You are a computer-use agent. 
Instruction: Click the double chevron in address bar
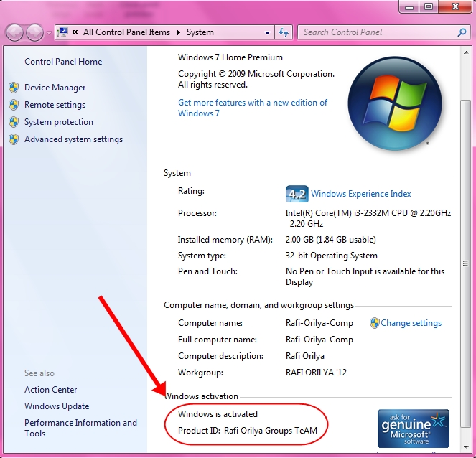tap(75, 32)
